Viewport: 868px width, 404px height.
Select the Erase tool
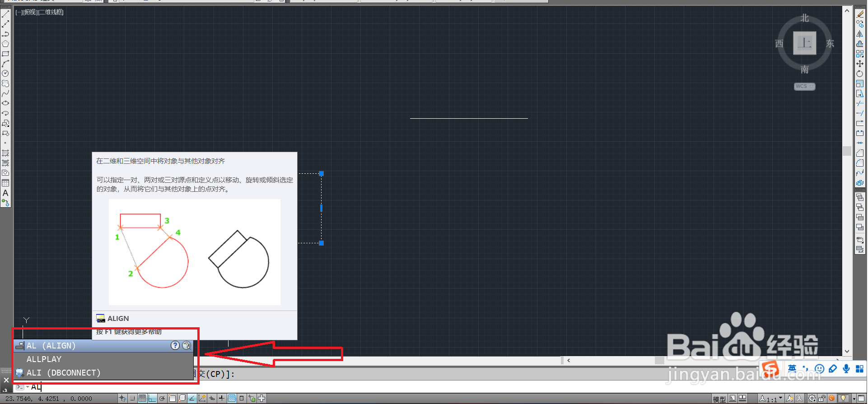click(860, 14)
